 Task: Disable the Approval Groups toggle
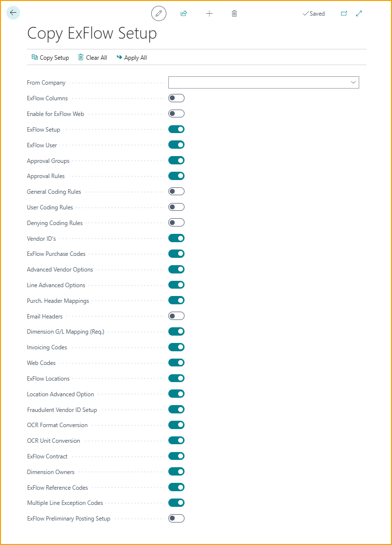tap(176, 160)
